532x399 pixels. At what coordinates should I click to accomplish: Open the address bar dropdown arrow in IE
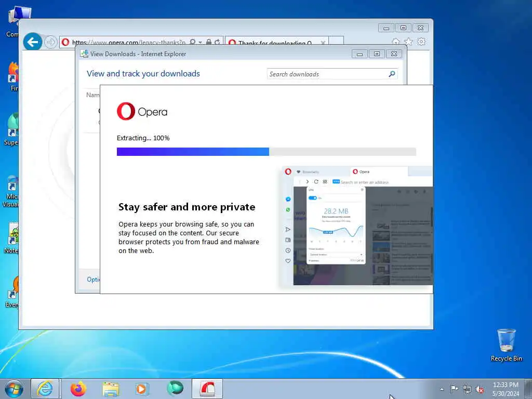click(200, 43)
